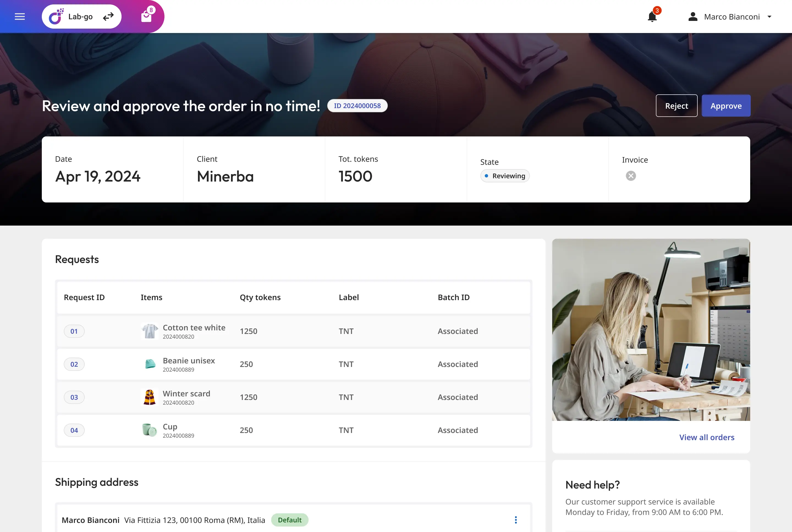Click the invoice unavailable X icon
Viewport: 792px width, 532px height.
631,176
